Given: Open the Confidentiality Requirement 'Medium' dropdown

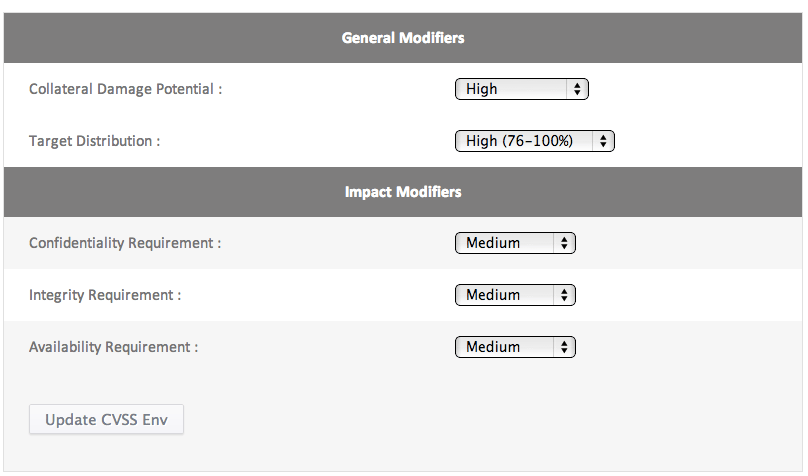Looking at the screenshot, I should (x=515, y=243).
